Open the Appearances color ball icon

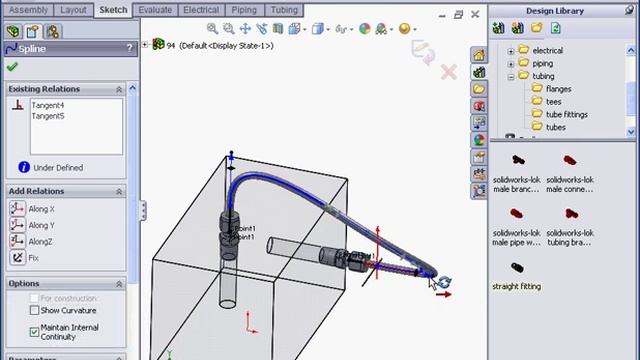(x=479, y=140)
